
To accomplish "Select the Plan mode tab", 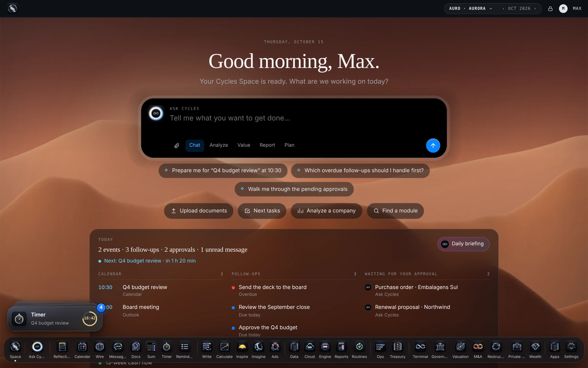I will 289,145.
